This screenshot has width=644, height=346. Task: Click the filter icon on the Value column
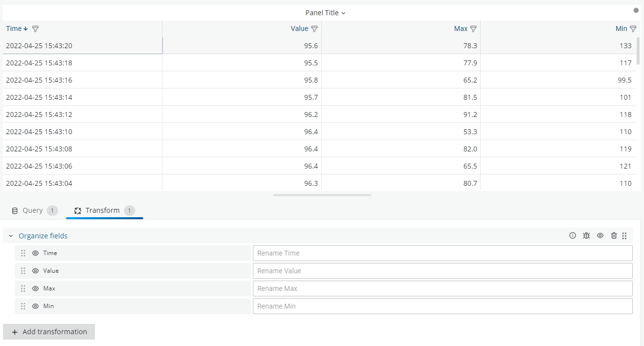click(x=315, y=29)
